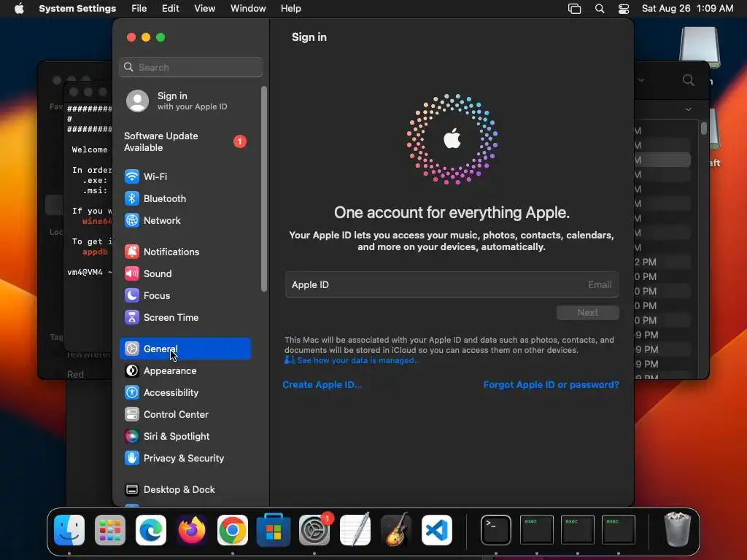The width and height of the screenshot is (747, 560).
Task: Open the File menu
Action: tap(139, 9)
